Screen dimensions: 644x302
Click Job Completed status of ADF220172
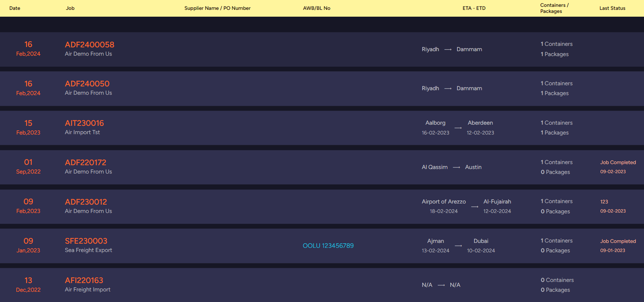(618, 162)
